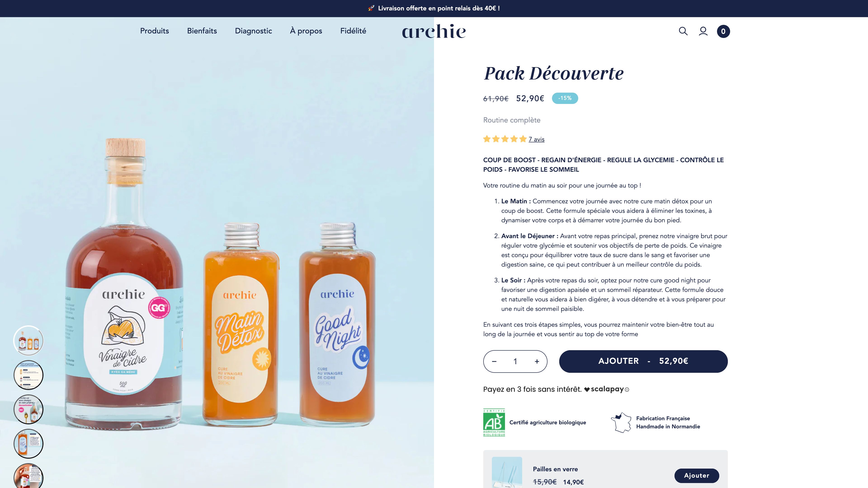Click the AJOUTER 52,90€ button
868x488 pixels.
643,361
